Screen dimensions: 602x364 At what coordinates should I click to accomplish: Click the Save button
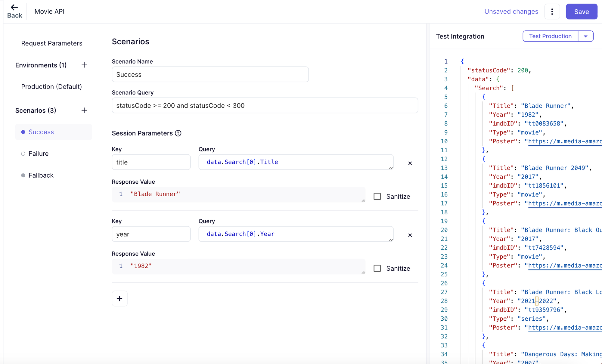tap(581, 12)
